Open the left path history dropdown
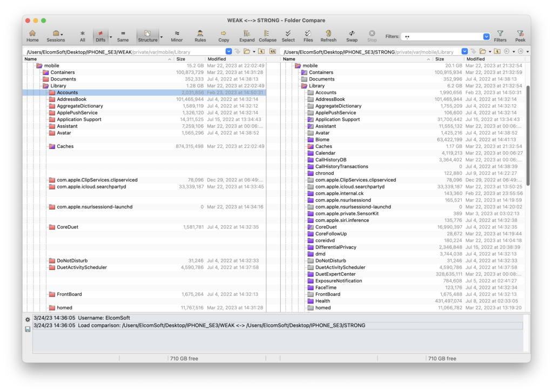 point(229,51)
